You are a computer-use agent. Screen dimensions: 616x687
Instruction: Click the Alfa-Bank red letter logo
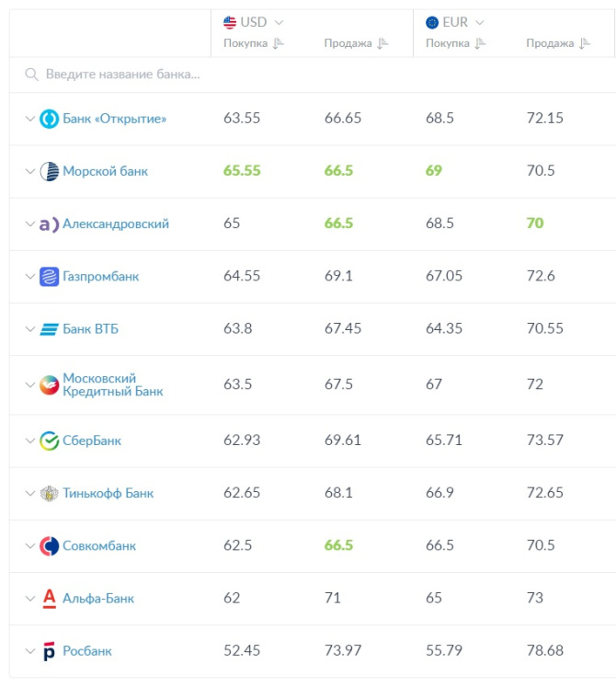(50, 598)
